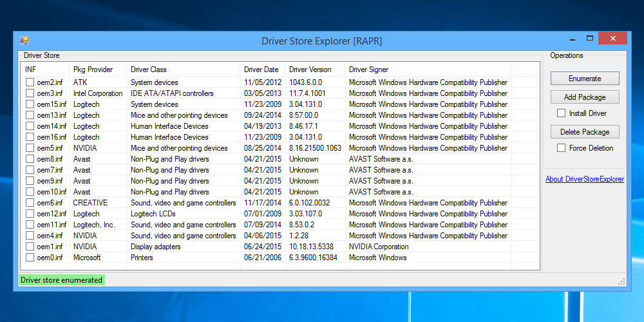The image size is (644, 322).
Task: Select version '6.0.102.0032' cell
Action: tap(309, 202)
